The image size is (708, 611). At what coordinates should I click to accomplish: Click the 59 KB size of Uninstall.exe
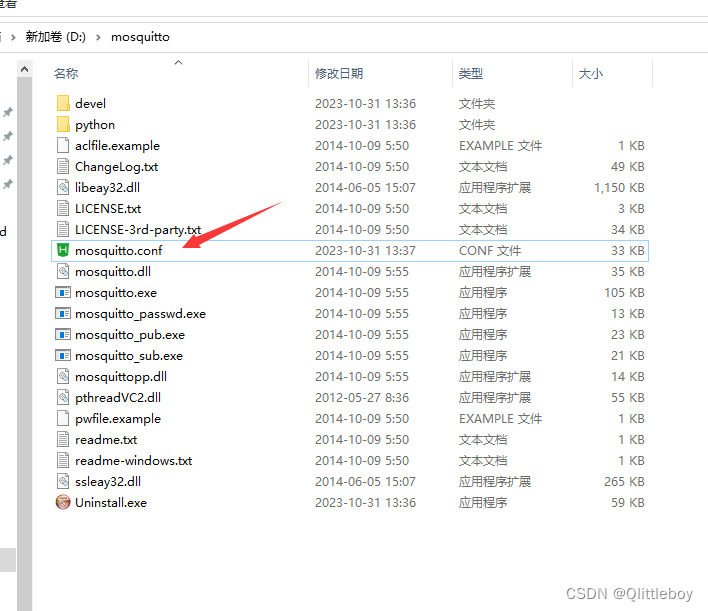click(628, 503)
